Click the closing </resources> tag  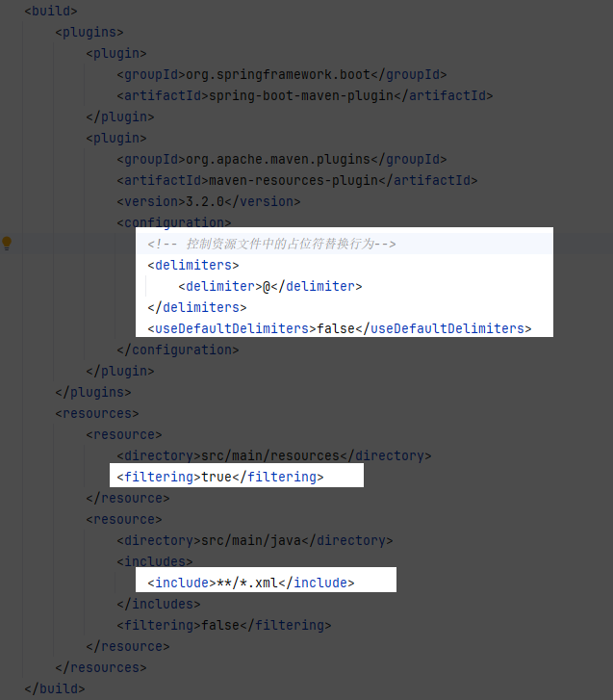[x=101, y=668]
